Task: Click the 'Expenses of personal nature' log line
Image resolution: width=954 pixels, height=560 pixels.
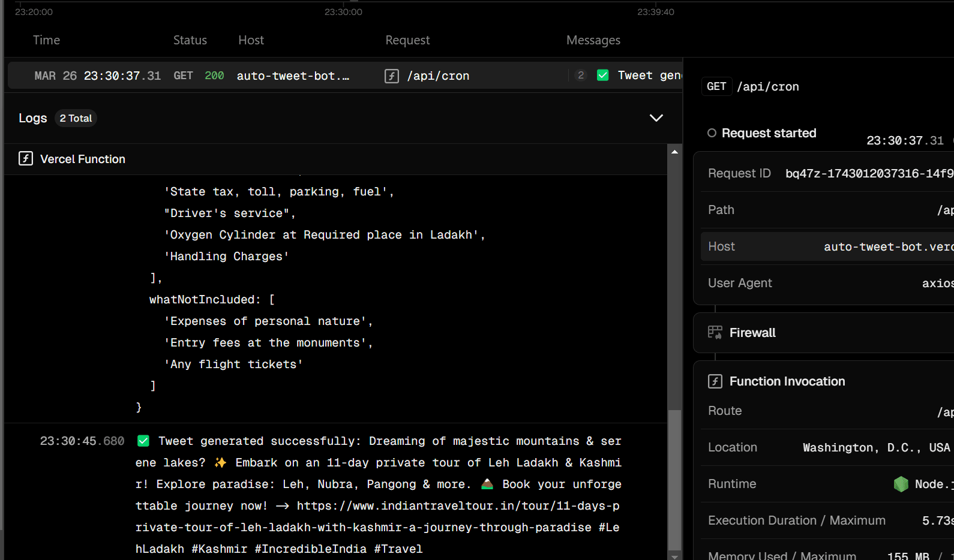Action: [x=268, y=321]
